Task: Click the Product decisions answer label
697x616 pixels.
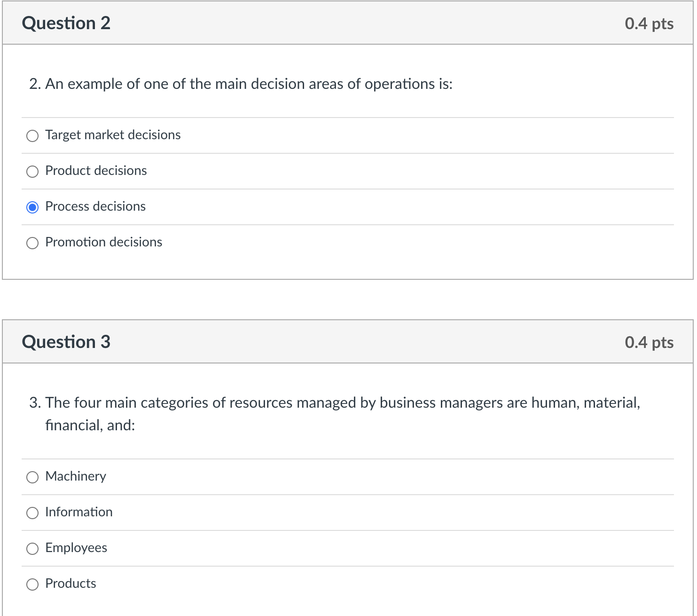Action: tap(96, 171)
